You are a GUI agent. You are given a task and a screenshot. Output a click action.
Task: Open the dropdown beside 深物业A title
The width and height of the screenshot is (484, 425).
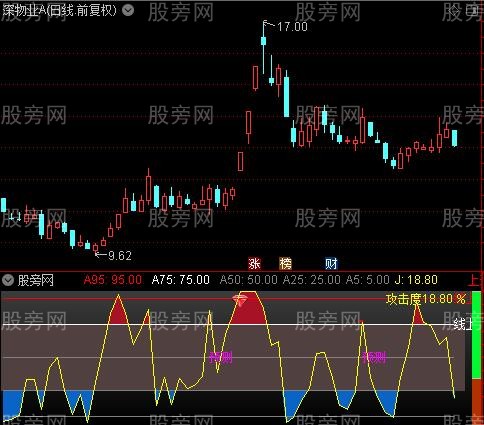coord(128,10)
